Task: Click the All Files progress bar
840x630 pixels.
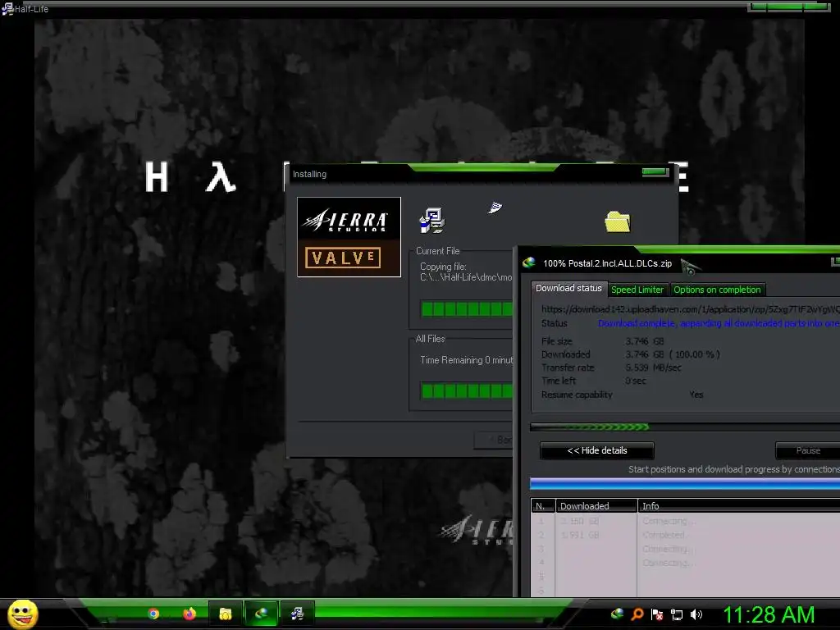Action: click(x=467, y=391)
